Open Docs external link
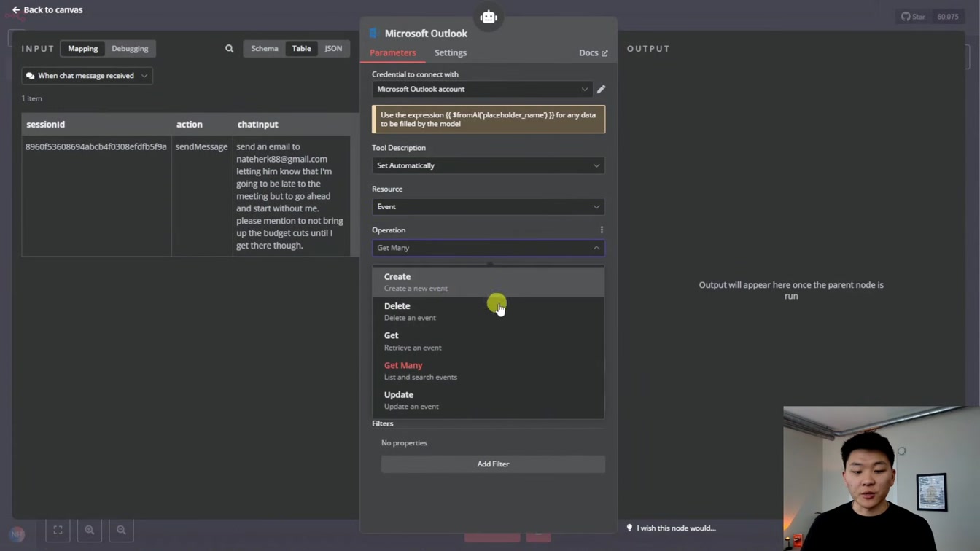 [x=593, y=53]
